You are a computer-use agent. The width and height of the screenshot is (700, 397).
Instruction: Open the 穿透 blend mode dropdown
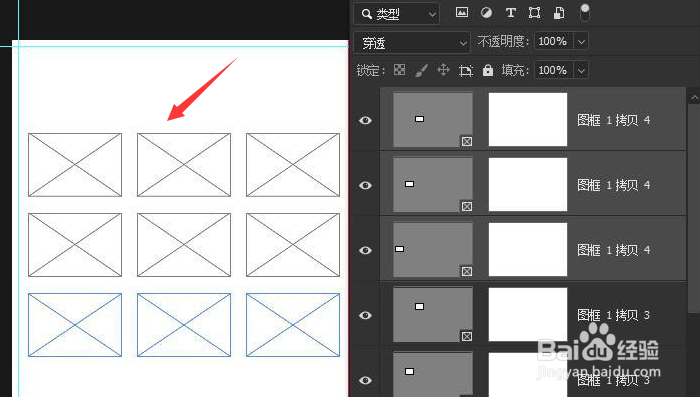point(412,43)
